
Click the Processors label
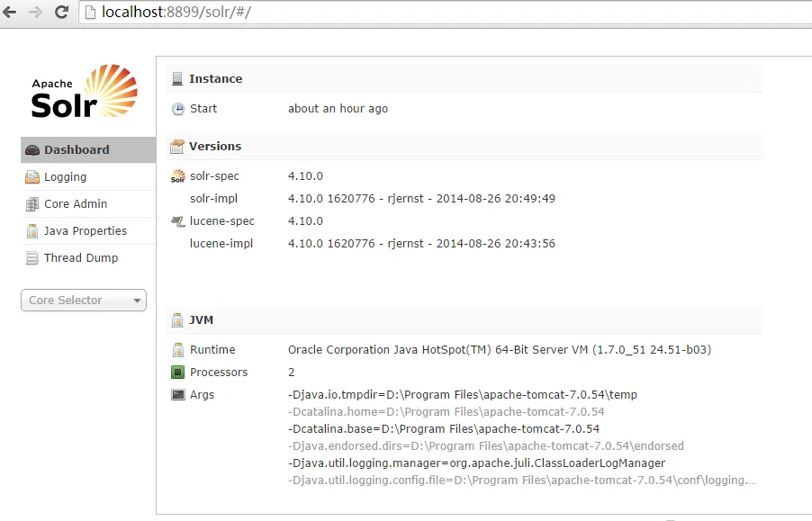click(219, 372)
